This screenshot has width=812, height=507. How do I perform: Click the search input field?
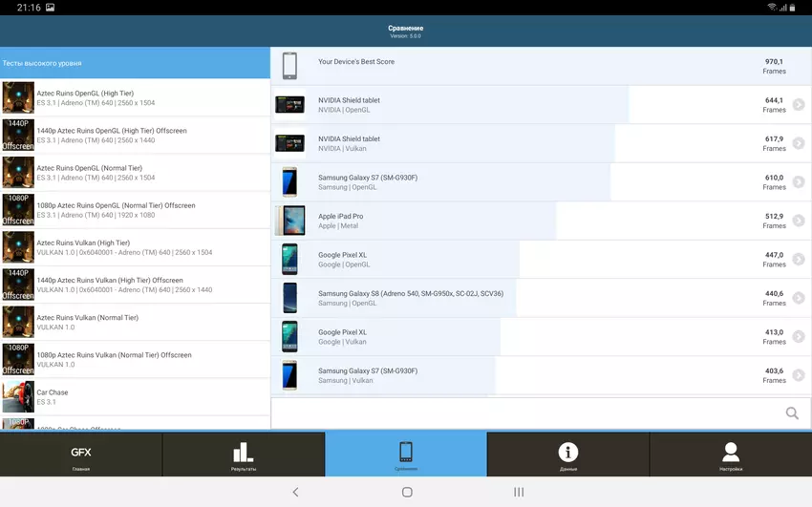[525, 413]
